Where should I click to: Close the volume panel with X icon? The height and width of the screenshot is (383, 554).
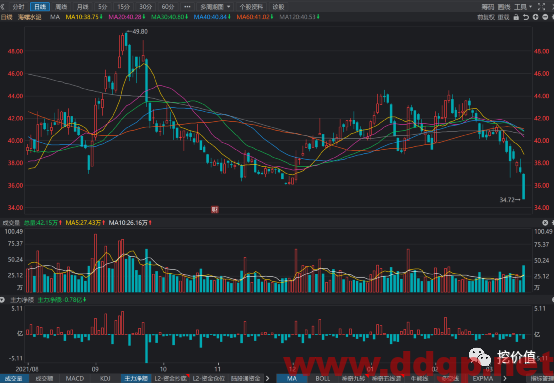545,223
